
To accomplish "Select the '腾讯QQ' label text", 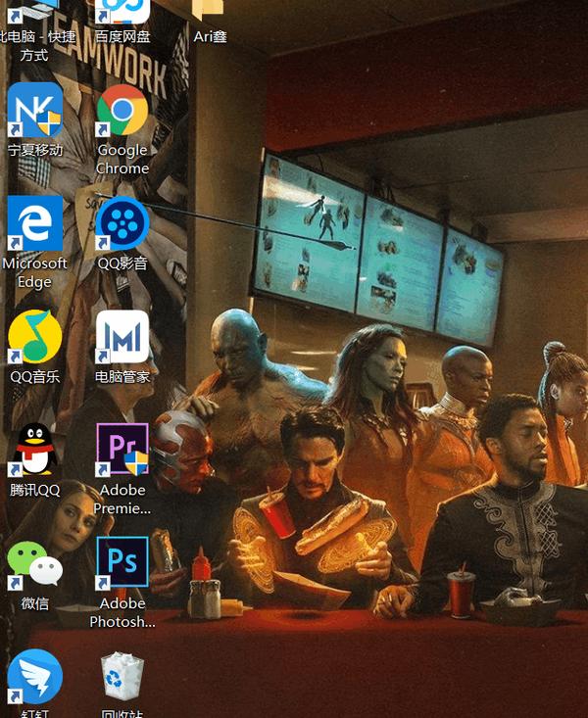I will [x=35, y=491].
